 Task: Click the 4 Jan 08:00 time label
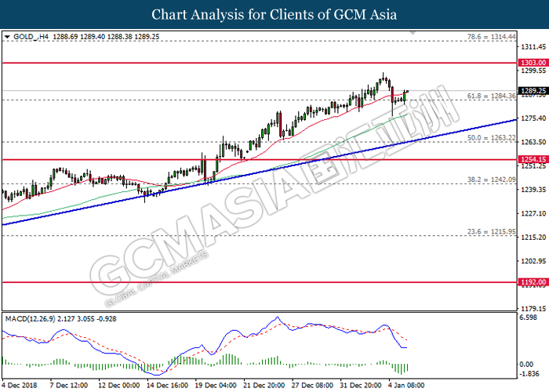(406, 386)
